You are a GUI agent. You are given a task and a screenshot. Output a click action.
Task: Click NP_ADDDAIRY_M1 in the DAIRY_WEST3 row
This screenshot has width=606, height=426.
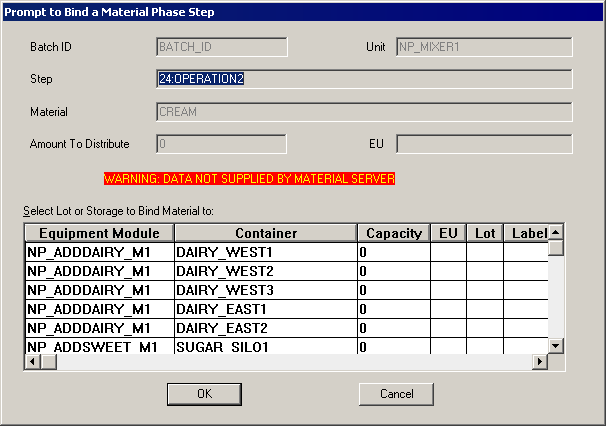100,290
